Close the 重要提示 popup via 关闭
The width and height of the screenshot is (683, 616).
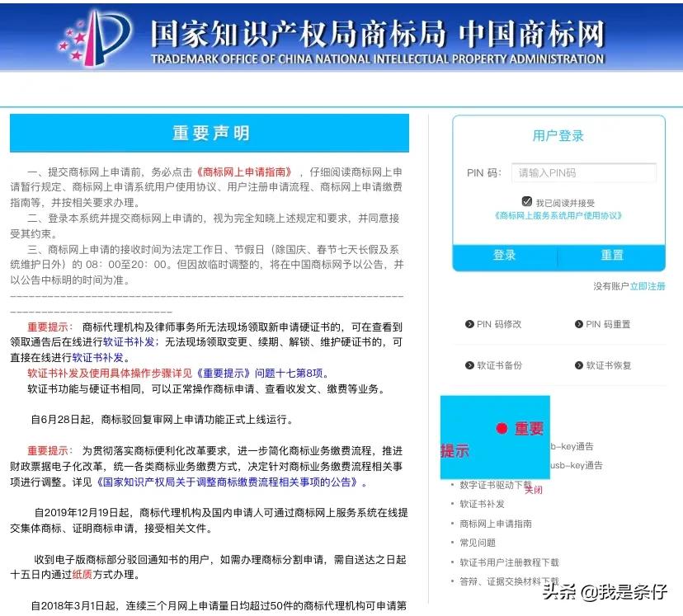[534, 490]
